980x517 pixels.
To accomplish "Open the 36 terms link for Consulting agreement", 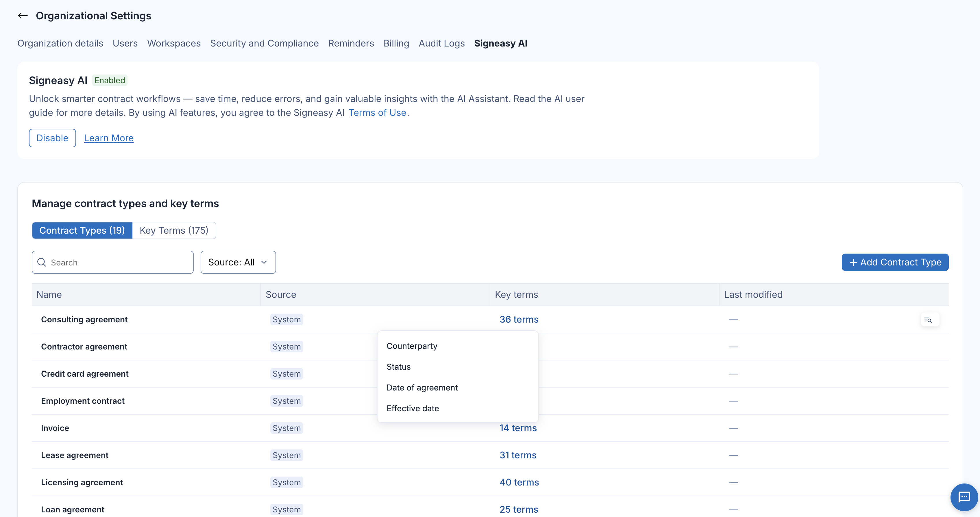I will tap(519, 320).
